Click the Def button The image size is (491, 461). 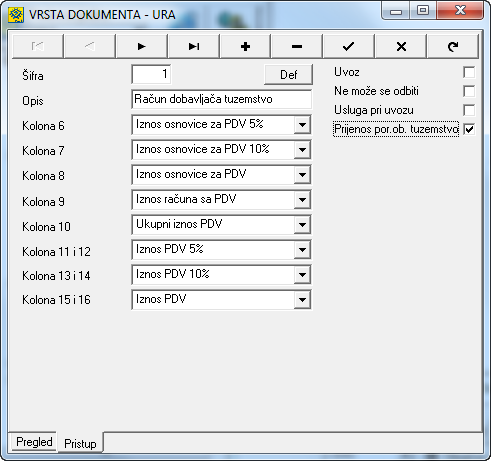(x=288, y=75)
